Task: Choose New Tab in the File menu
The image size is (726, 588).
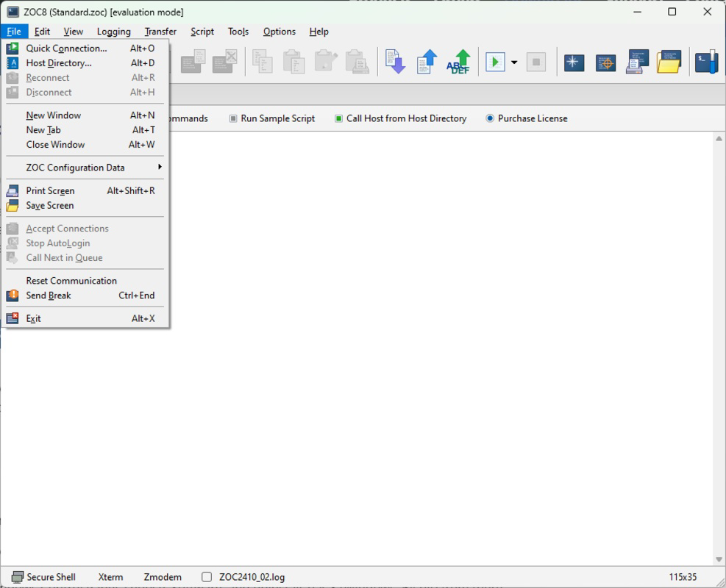Action: (85, 130)
